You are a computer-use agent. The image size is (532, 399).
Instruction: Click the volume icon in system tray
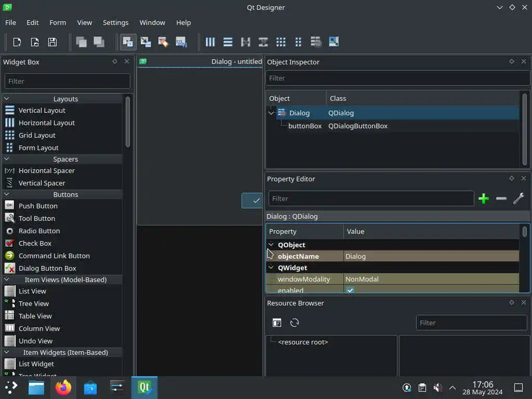tap(437, 387)
